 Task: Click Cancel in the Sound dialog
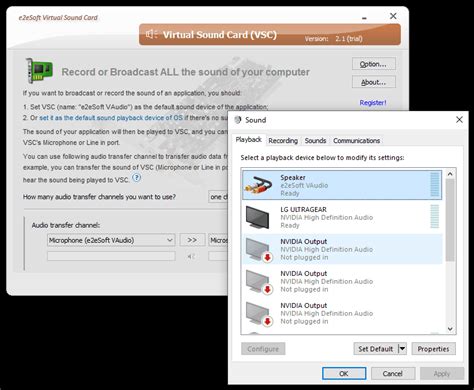coord(393,373)
